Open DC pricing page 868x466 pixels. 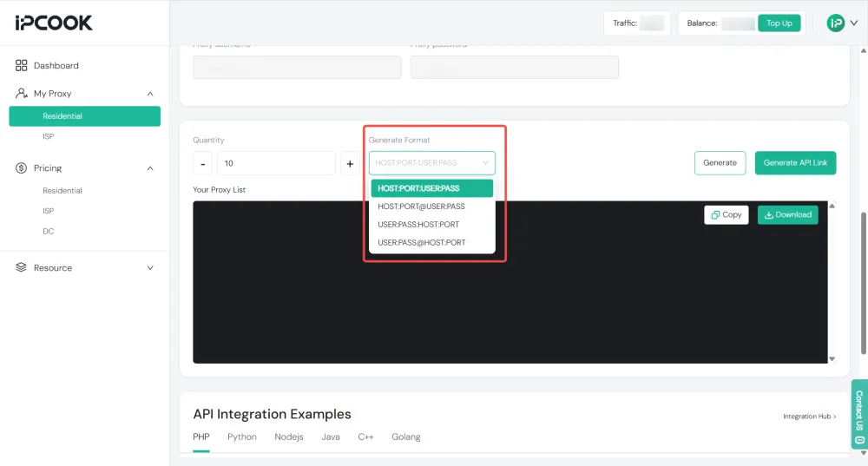[48, 232]
